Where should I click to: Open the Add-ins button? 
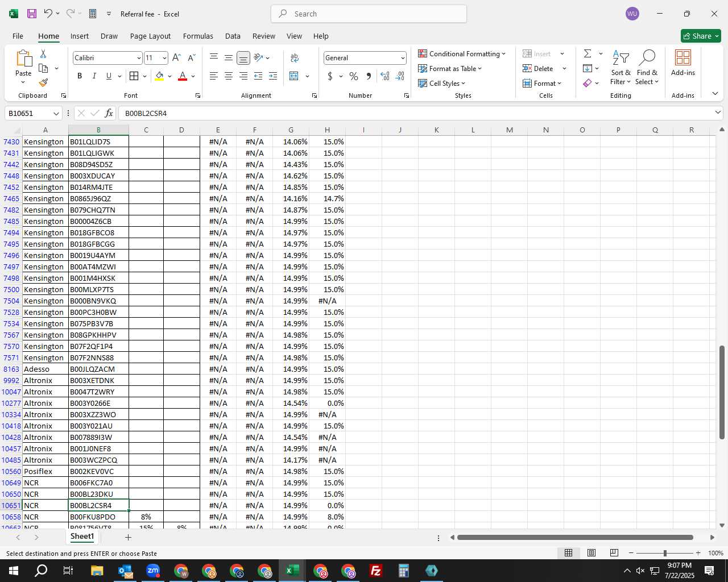click(683, 63)
